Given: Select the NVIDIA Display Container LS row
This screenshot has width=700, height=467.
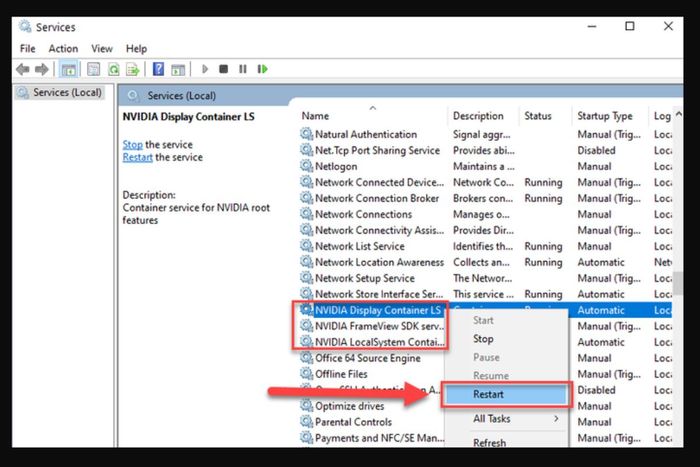Looking at the screenshot, I should point(485,310).
